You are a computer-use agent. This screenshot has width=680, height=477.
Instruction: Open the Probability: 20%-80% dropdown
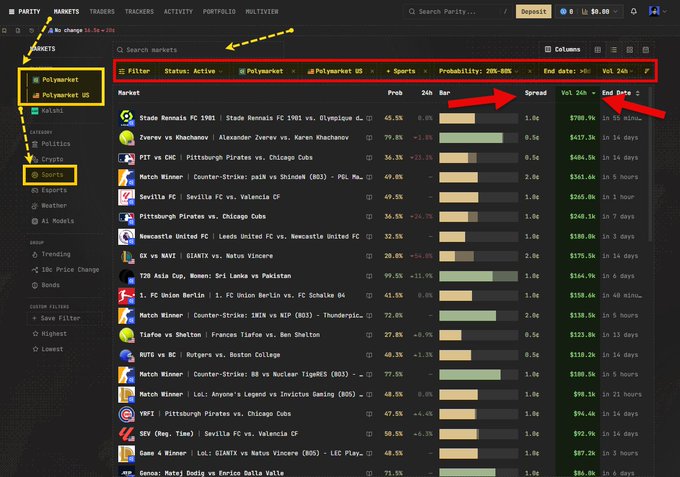(x=478, y=71)
